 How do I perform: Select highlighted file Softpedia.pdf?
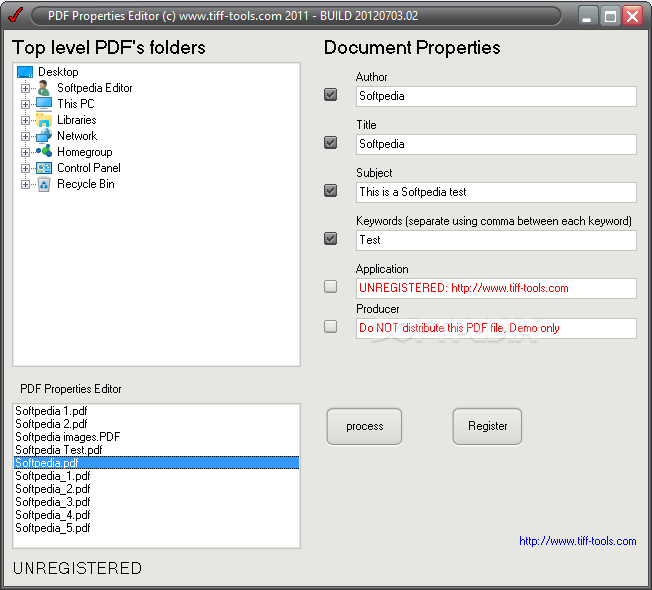(156, 463)
